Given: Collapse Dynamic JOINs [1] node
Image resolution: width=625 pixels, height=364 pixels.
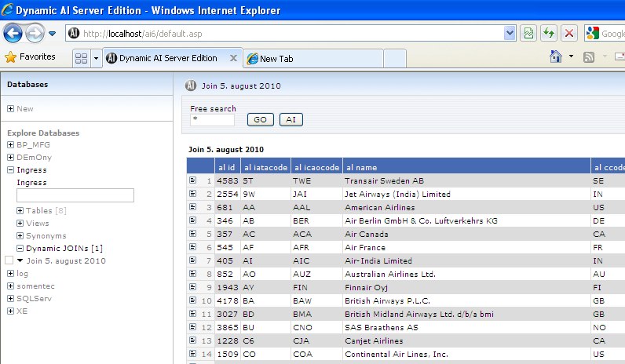Looking at the screenshot, I should pyautogui.click(x=20, y=248).
